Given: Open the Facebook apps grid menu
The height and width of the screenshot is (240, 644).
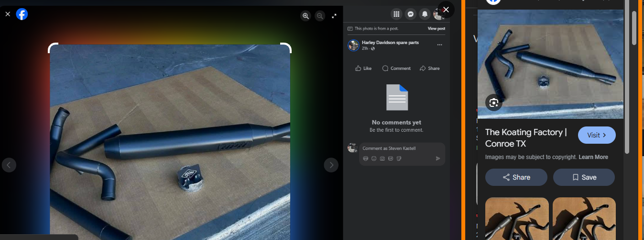Looking at the screenshot, I should [x=396, y=14].
